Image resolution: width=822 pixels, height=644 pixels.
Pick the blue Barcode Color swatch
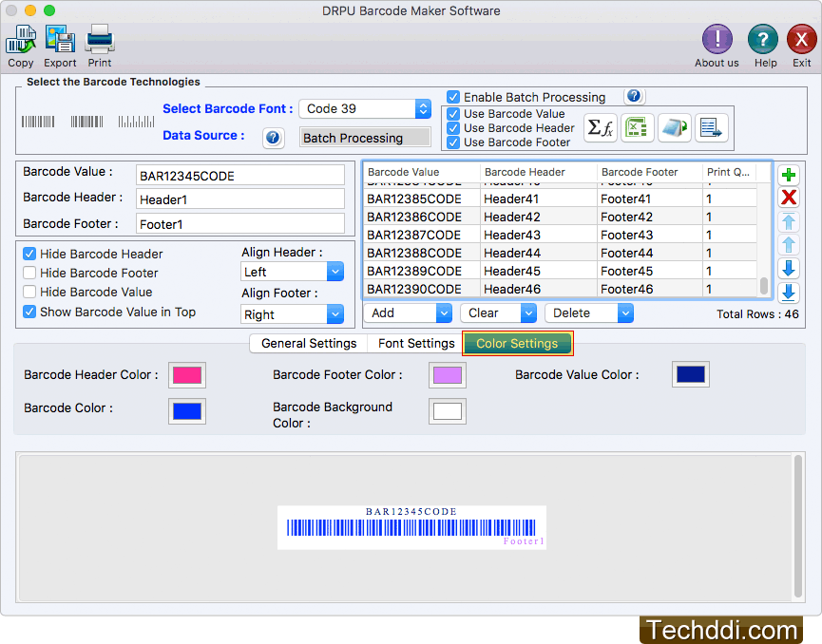coord(187,411)
